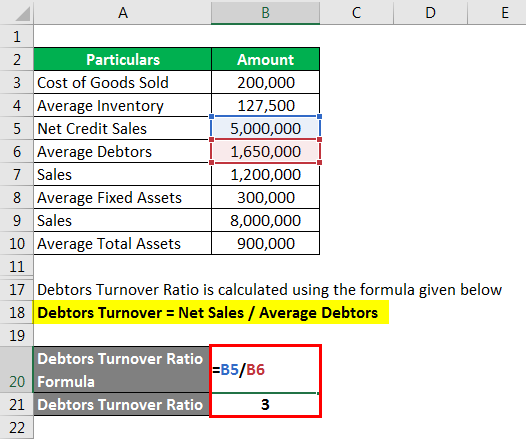Select column B header
The height and width of the screenshot is (439, 526).
point(265,12)
